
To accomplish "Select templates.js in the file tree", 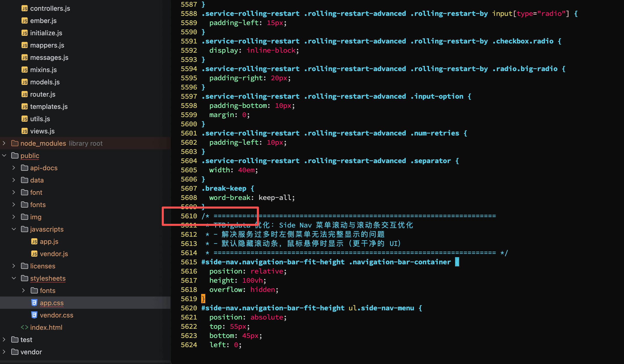I will pyautogui.click(x=49, y=107).
